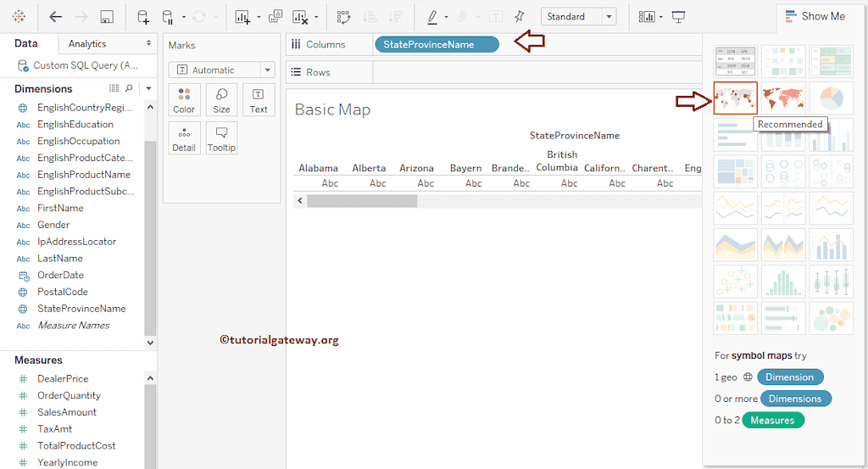
Task: Open the Standard fit dropdown
Action: [x=609, y=17]
